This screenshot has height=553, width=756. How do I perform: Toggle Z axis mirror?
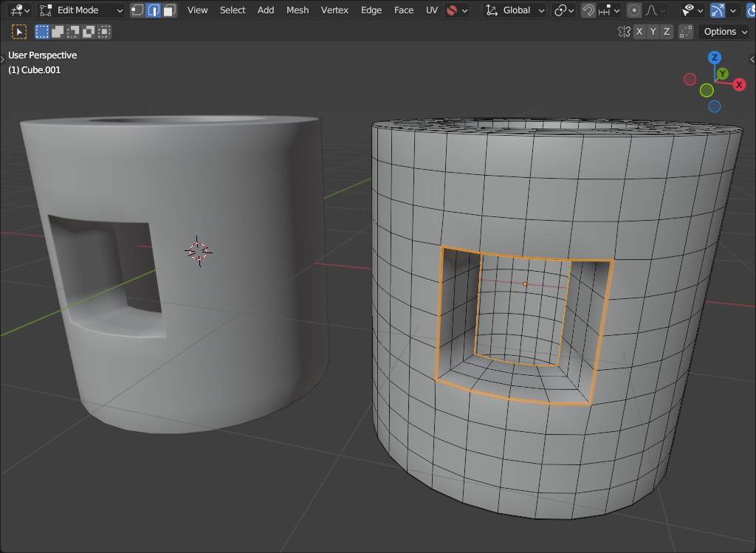pos(667,32)
